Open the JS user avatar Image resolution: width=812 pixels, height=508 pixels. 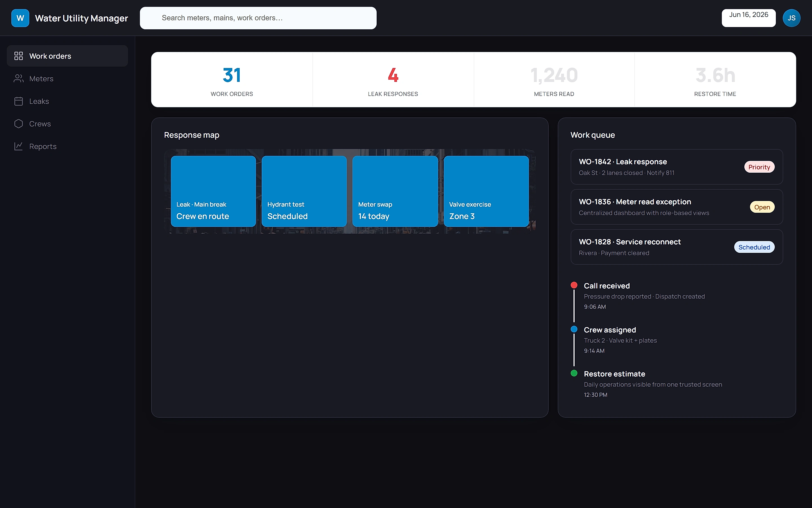pos(791,18)
